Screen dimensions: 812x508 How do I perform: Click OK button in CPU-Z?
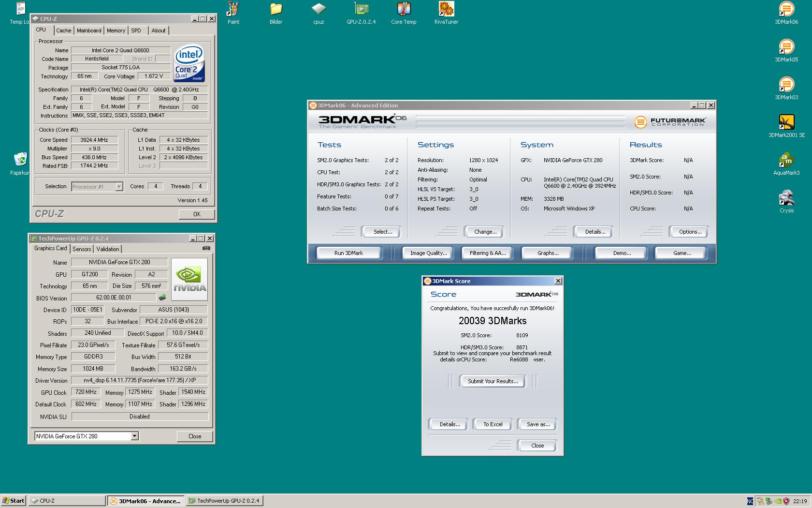(x=197, y=214)
